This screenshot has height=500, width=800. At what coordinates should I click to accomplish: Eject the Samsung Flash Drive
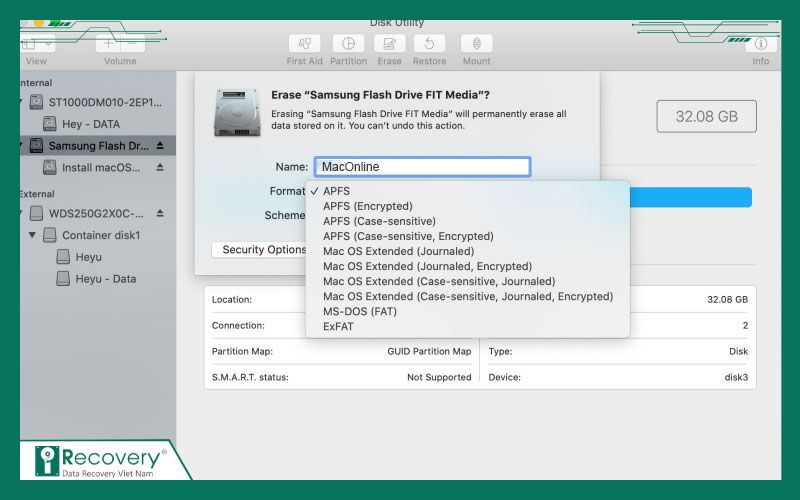[x=159, y=146]
